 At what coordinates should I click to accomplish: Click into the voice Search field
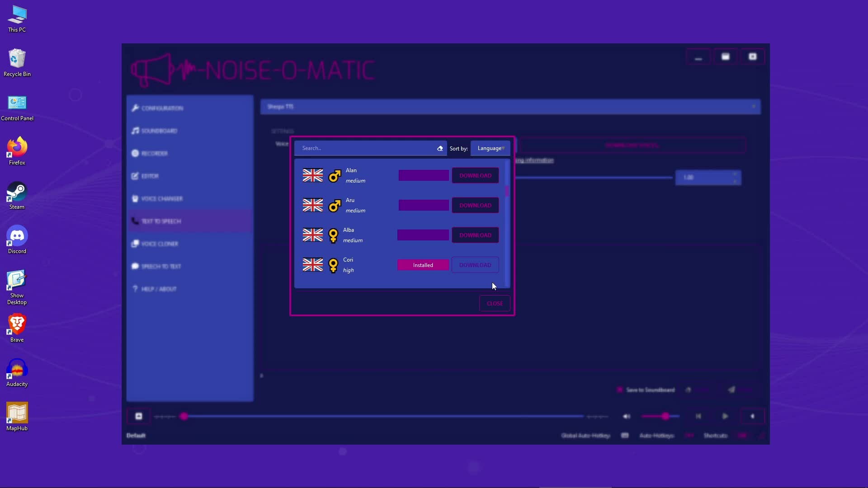[366, 148]
